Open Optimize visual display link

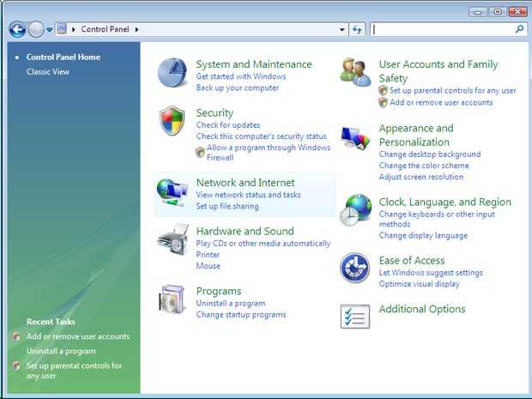point(419,284)
